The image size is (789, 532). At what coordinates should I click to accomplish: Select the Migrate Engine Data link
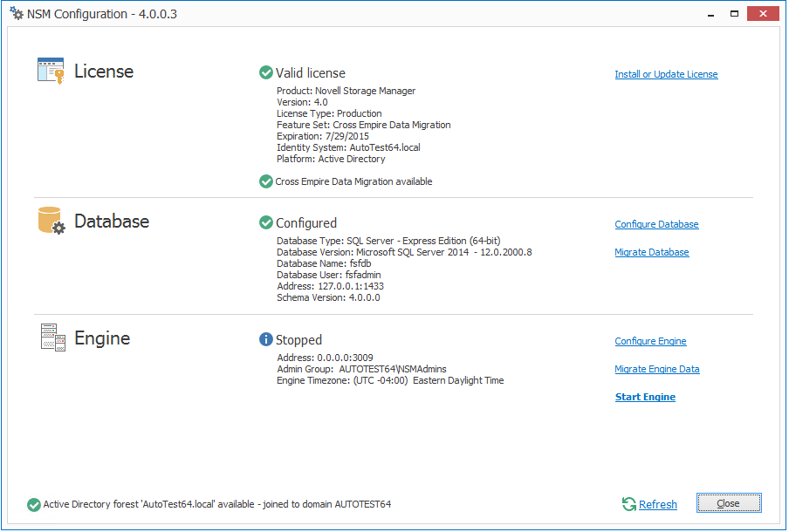[657, 370]
